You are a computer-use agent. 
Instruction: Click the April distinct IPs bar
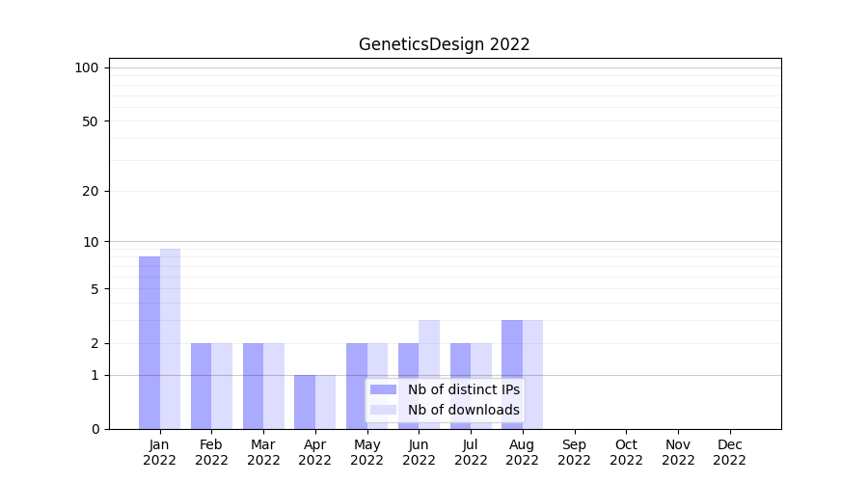[x=305, y=402]
